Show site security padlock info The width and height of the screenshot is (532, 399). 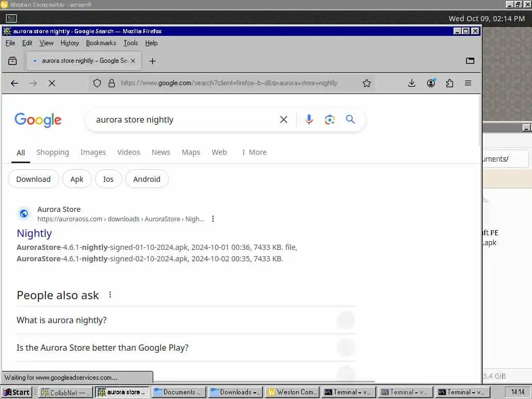pos(112,83)
